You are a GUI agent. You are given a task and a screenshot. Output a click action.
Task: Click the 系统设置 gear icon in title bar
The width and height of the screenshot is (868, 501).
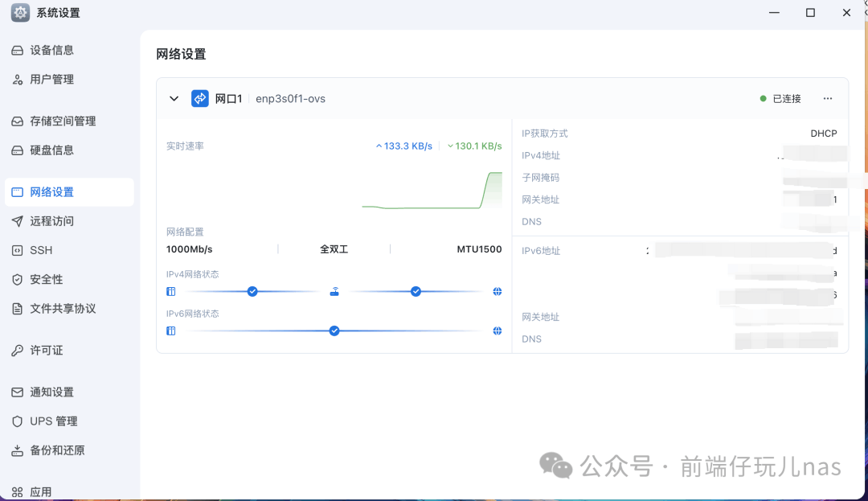click(20, 13)
